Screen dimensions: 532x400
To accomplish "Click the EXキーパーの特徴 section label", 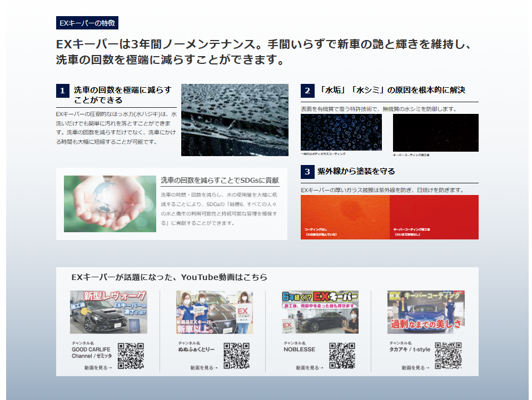I will coord(87,23).
